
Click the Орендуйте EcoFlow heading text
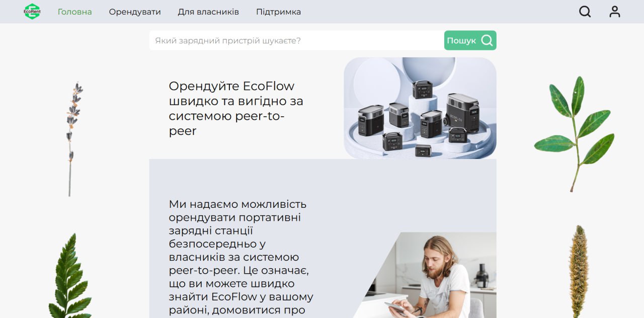click(236, 108)
